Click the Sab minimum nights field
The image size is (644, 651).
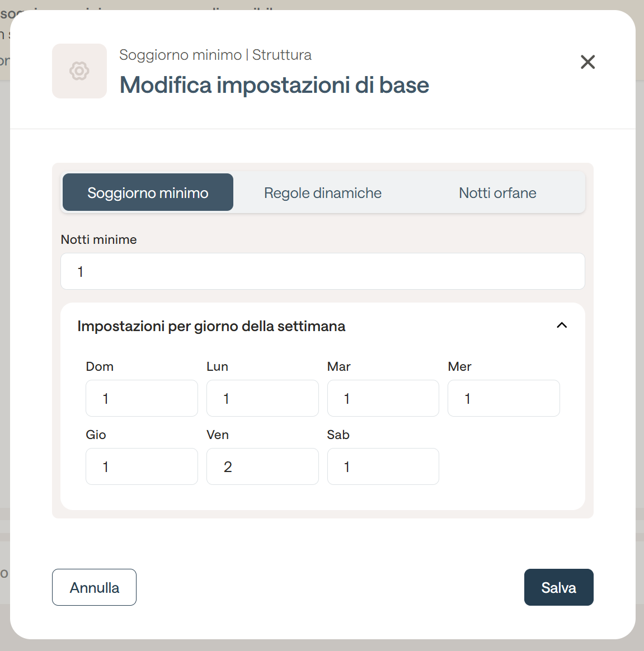383,466
